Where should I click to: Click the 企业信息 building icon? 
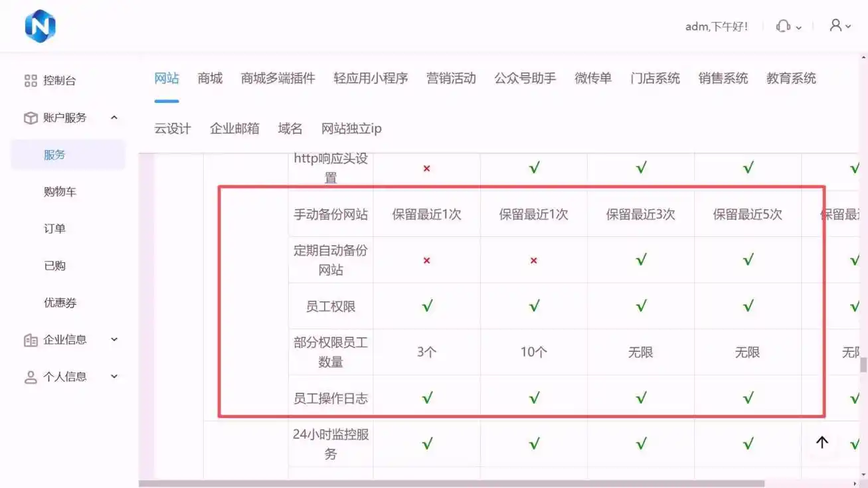point(31,340)
